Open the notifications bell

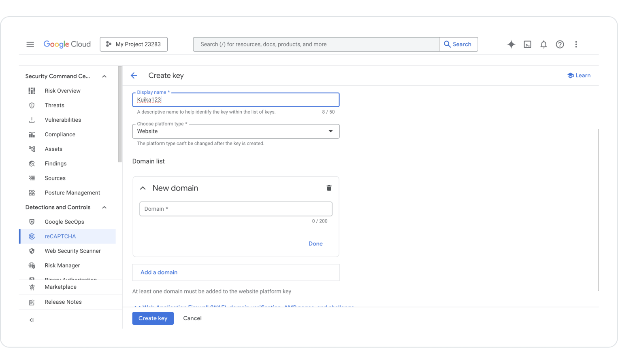pyautogui.click(x=543, y=44)
